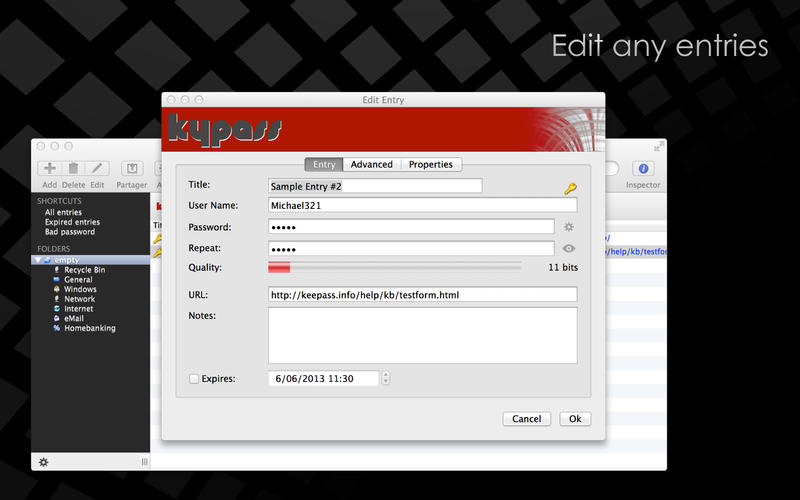
Task: Switch to the Properties tab
Action: (x=430, y=164)
